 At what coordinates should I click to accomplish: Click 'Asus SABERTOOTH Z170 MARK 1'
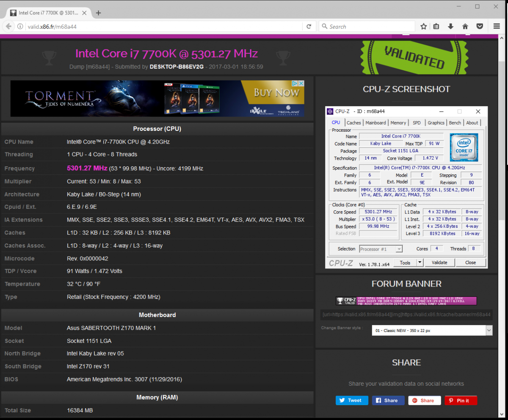click(x=111, y=328)
